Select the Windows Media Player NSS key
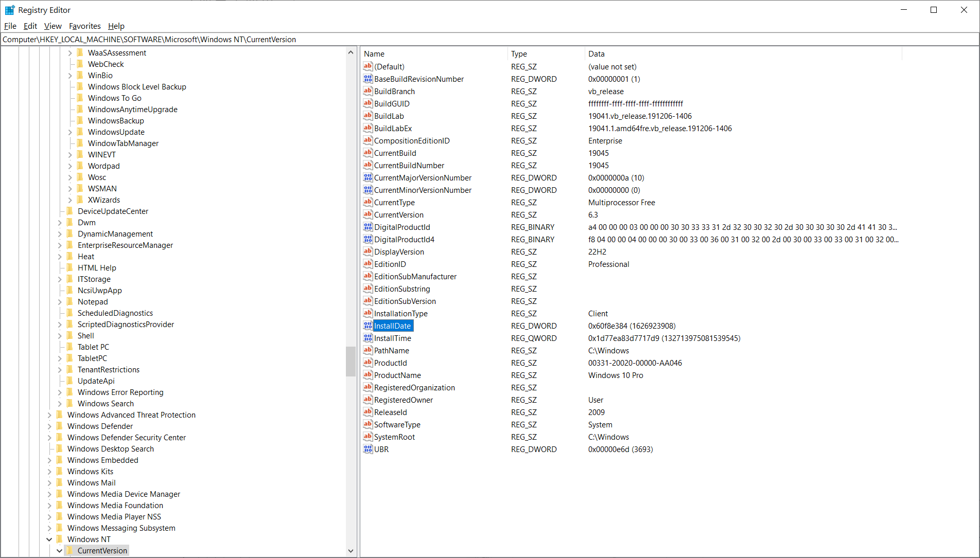The height and width of the screenshot is (558, 980). (x=114, y=516)
